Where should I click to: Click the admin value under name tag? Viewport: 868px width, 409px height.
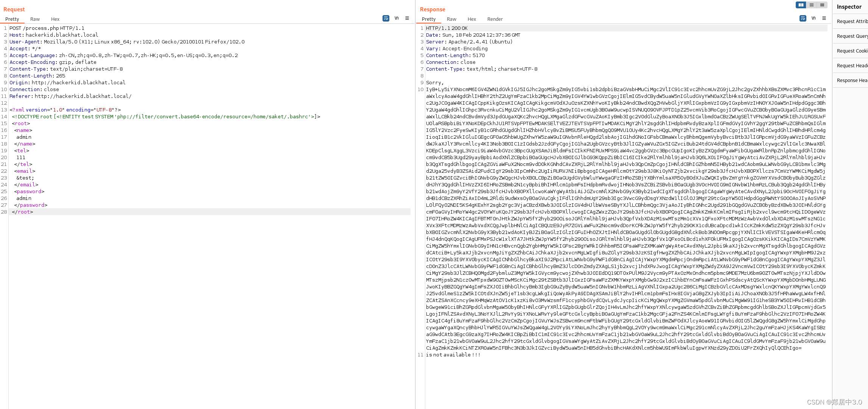click(x=24, y=137)
